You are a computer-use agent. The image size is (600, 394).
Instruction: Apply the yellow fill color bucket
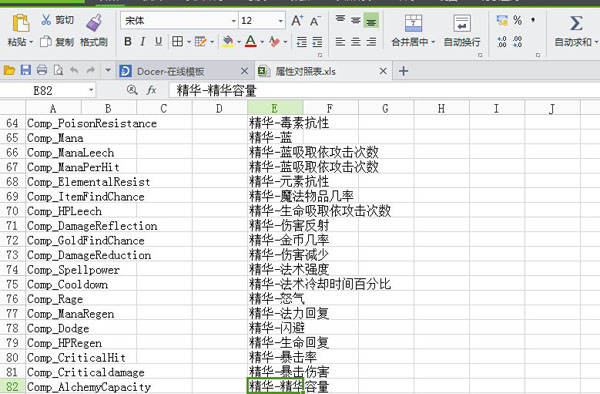coord(228,41)
